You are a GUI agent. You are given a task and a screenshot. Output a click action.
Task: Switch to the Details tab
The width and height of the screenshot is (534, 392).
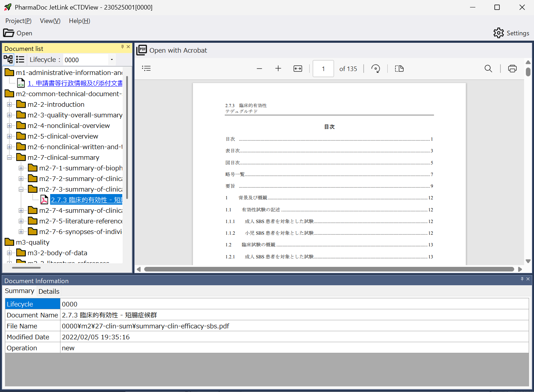[x=49, y=291]
